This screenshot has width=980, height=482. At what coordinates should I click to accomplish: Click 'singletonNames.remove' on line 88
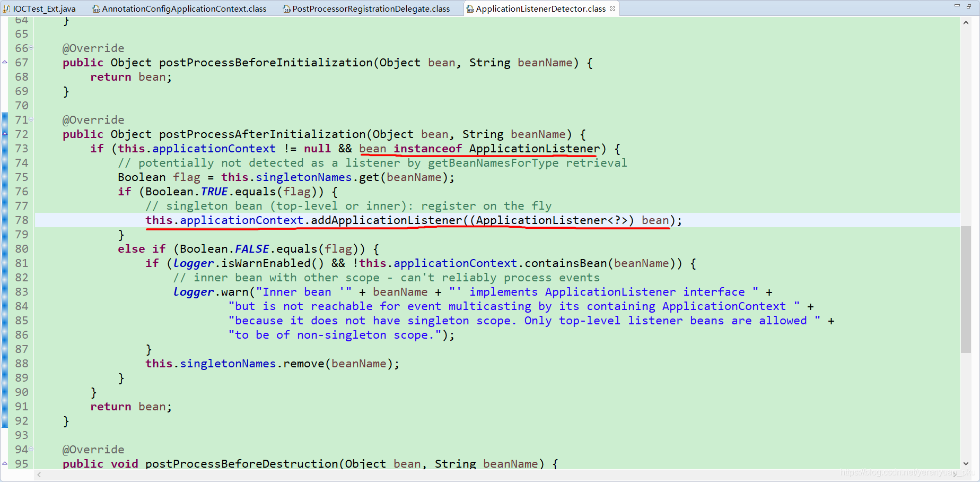pos(252,364)
